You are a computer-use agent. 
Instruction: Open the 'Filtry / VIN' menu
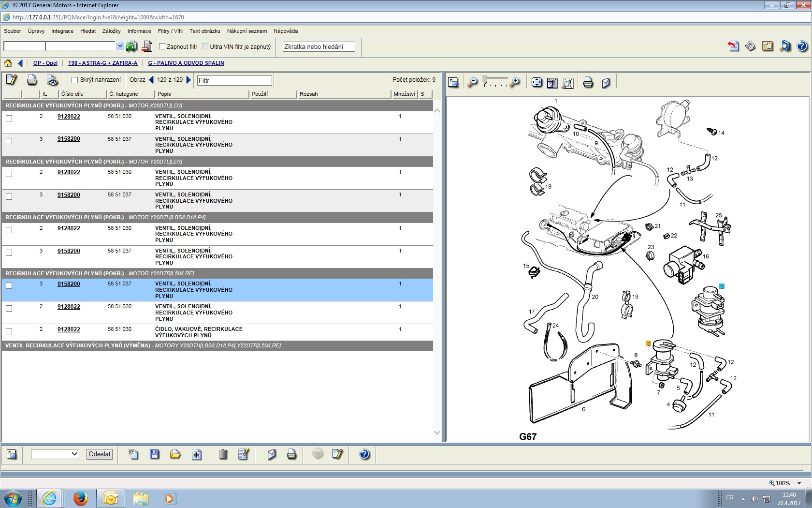click(x=170, y=31)
